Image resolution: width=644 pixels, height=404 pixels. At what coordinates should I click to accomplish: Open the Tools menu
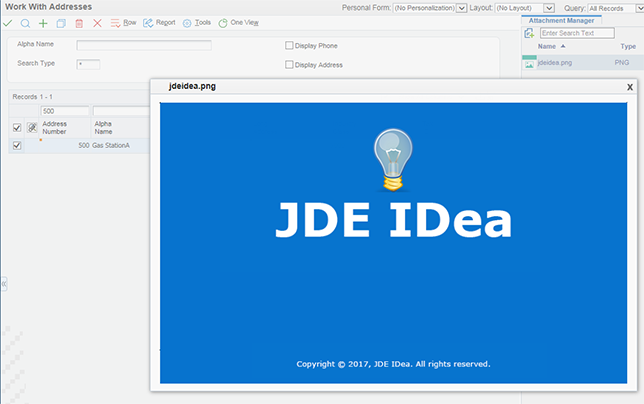pos(196,22)
